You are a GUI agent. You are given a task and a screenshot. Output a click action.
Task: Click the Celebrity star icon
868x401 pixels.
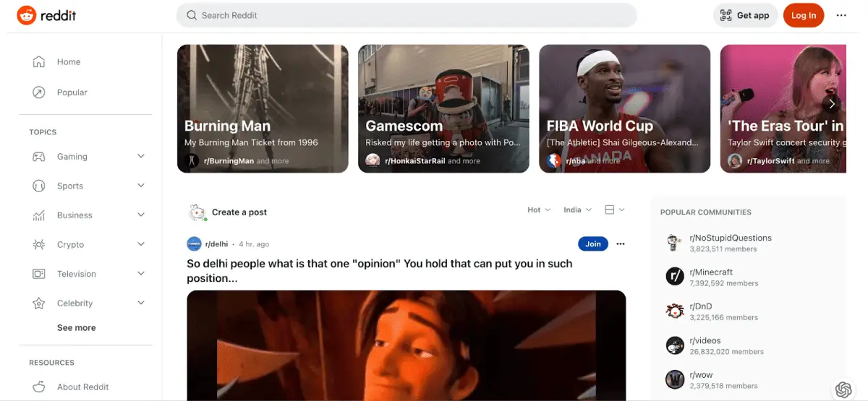(x=39, y=303)
